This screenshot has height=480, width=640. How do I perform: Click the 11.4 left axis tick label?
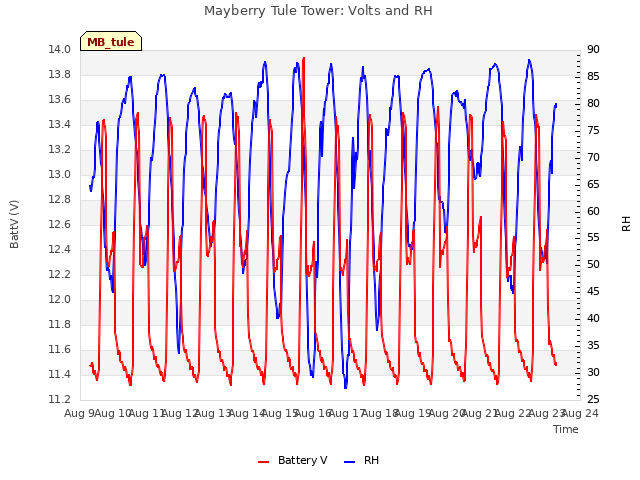point(59,374)
